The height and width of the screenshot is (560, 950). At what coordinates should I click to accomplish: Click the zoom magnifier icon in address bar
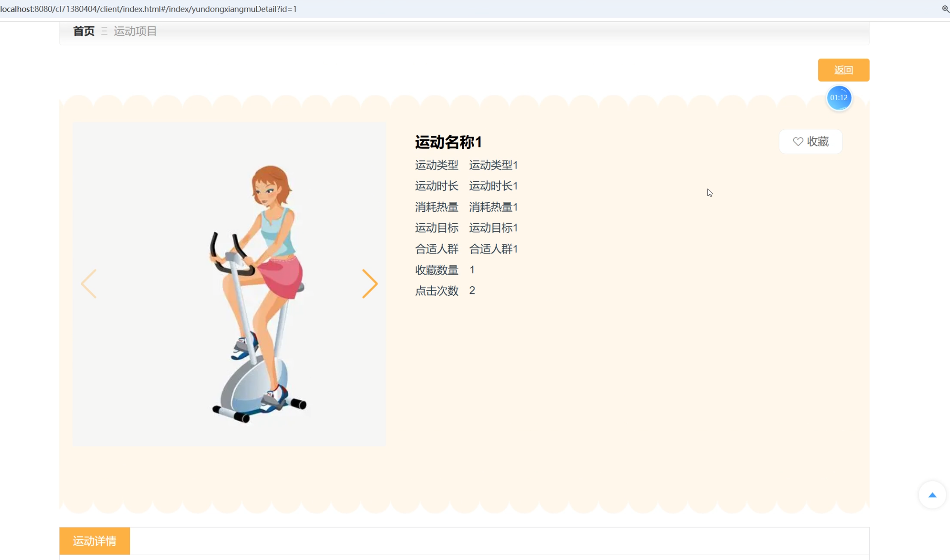coord(945,9)
